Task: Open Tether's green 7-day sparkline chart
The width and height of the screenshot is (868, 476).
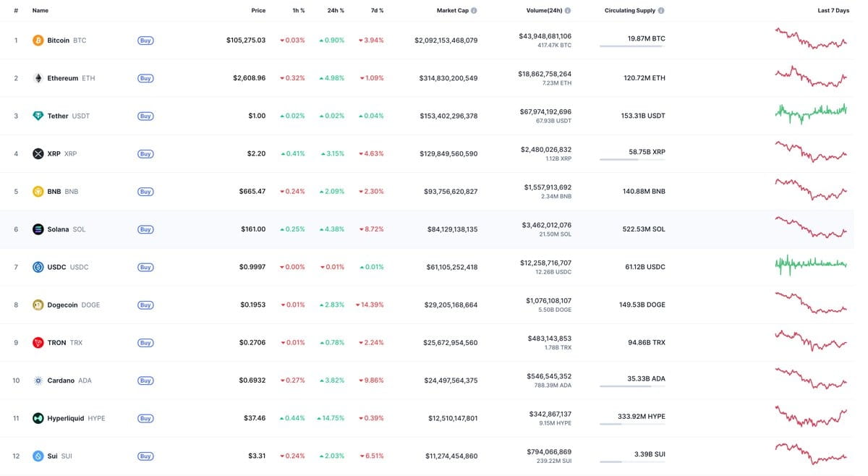Action: pyautogui.click(x=810, y=112)
